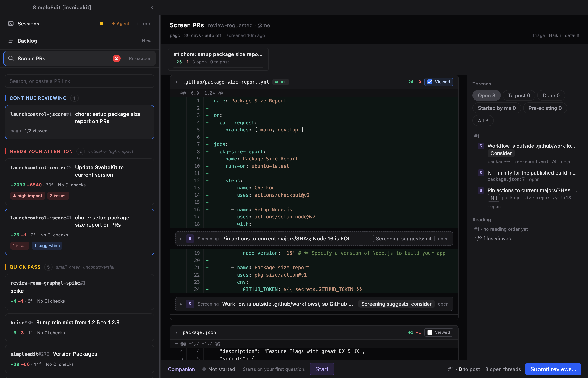Click the hunk ellipsis icon for @@ -4,7 +4,7 @@
The width and height of the screenshot is (588, 378).
176,343
